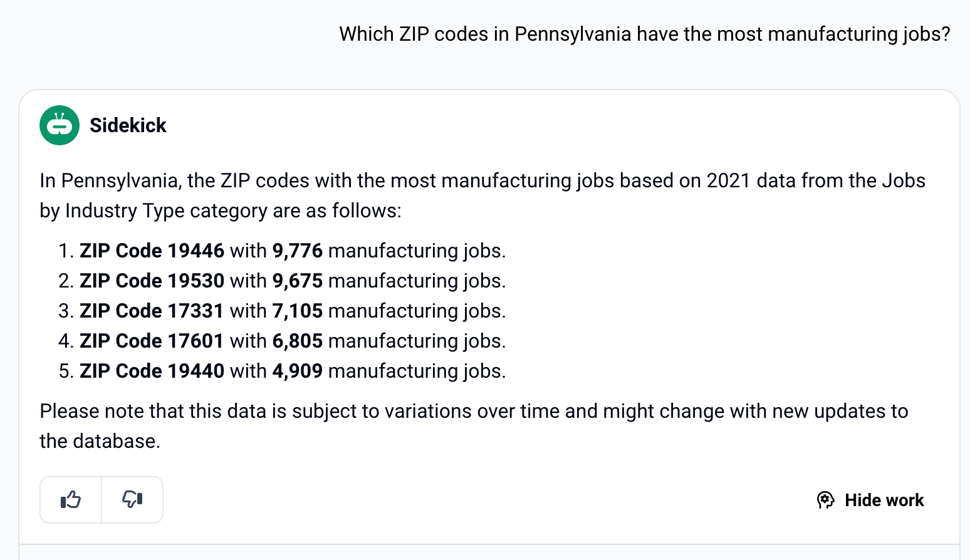Click the 9,776 manufacturing jobs figure
The width and height of the screenshot is (970, 560).
pyautogui.click(x=297, y=251)
